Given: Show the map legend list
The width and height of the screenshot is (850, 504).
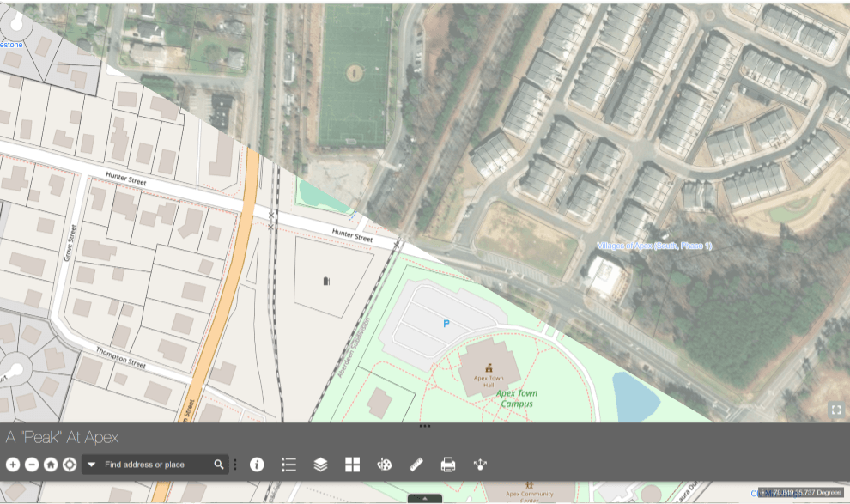Looking at the screenshot, I should 288,465.
